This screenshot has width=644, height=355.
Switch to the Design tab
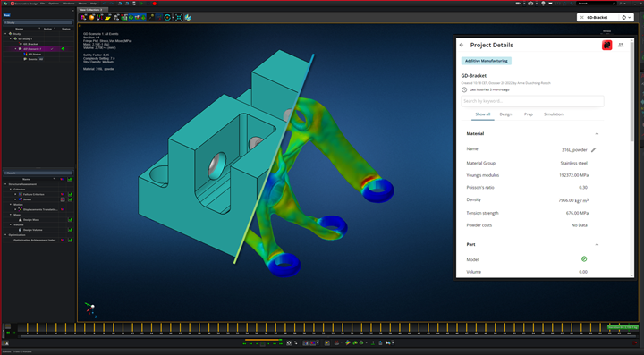point(505,114)
